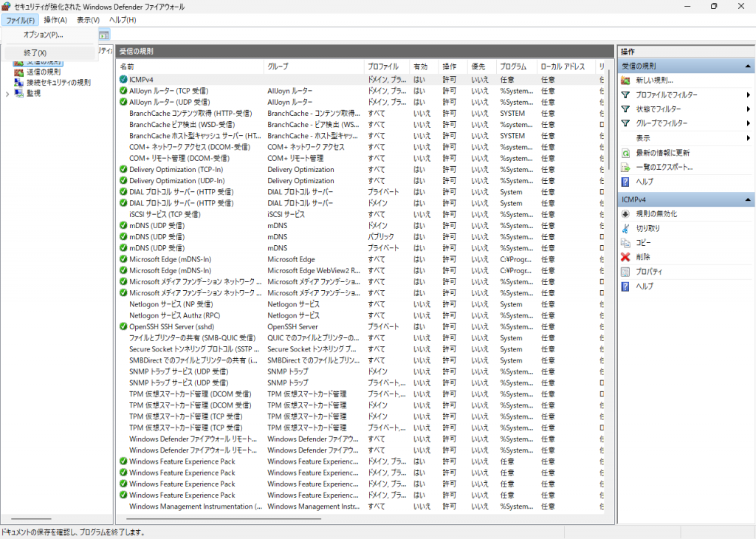Select the 送信の規則 outbound rules icon
756x539 pixels.
coord(18,72)
